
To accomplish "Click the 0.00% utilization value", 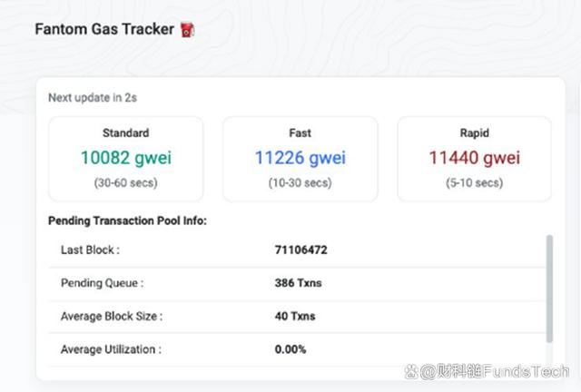I will click(290, 349).
